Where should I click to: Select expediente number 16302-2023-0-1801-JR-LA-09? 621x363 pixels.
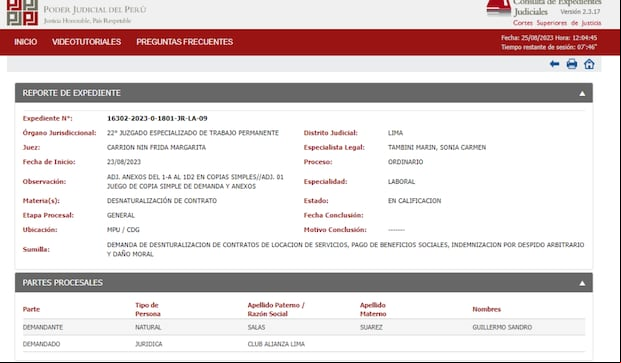click(157, 118)
